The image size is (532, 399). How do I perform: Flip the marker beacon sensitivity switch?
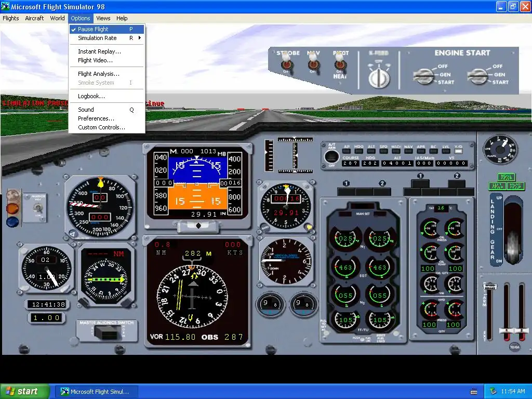click(x=37, y=207)
